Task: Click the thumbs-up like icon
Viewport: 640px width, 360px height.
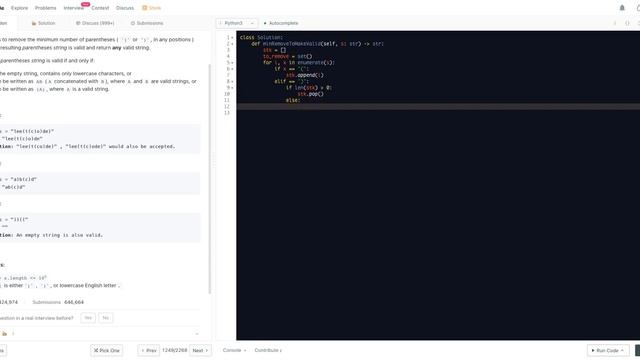Action: (4, 334)
